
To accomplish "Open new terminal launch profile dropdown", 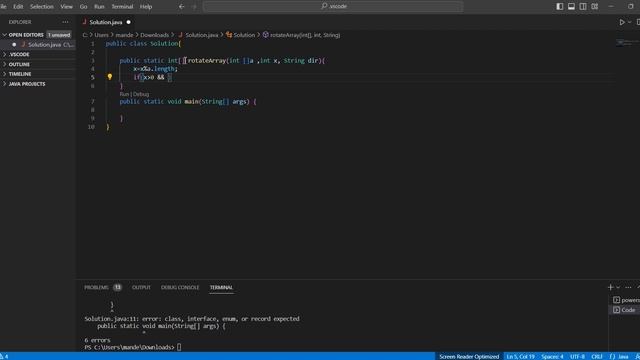I will (618, 287).
